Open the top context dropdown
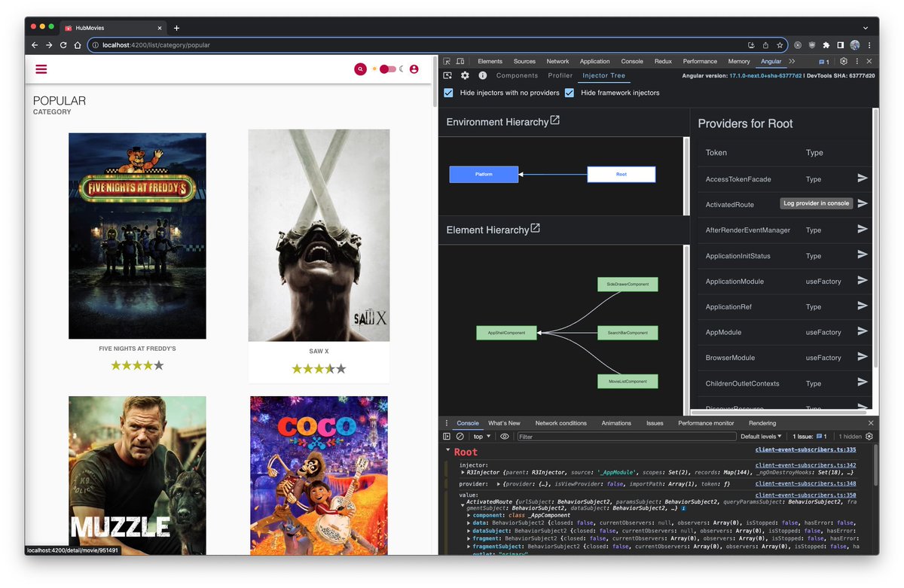The width and height of the screenshot is (904, 588). 481,437
